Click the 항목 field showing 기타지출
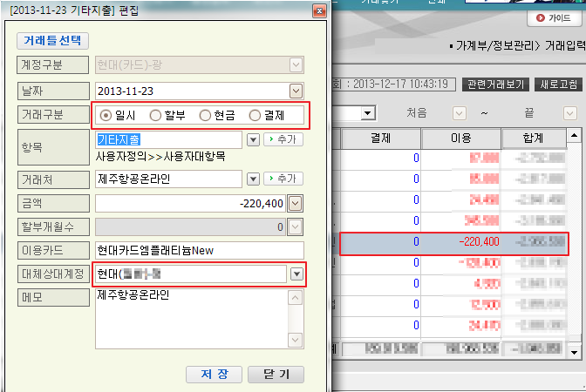The width and height of the screenshot is (586, 392). [168, 140]
